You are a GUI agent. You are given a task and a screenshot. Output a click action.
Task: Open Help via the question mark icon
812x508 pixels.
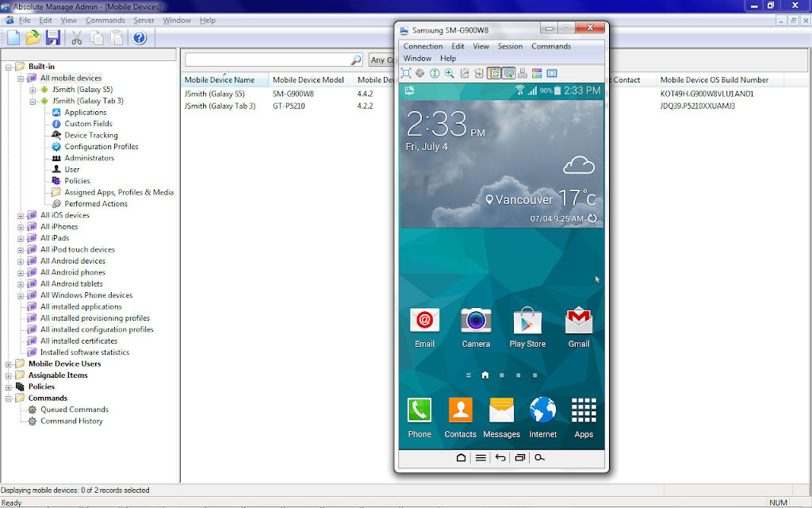tap(140, 38)
